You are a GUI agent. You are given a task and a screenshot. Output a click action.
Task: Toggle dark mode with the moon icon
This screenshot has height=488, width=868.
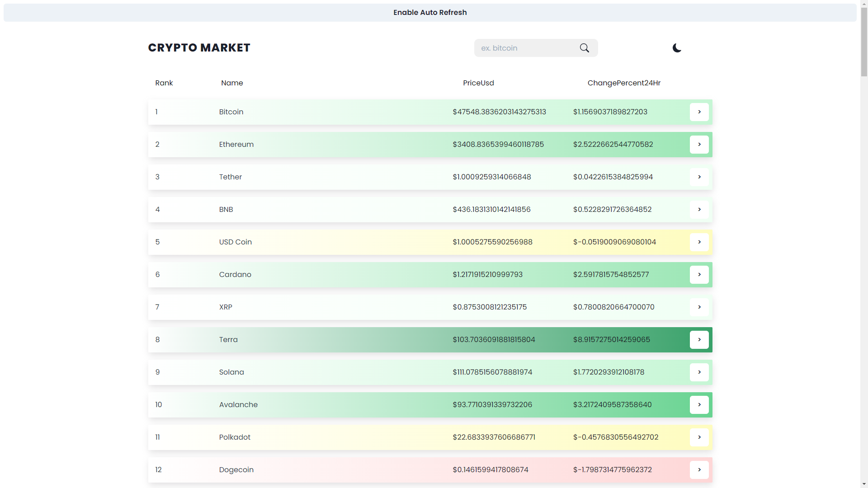(677, 48)
